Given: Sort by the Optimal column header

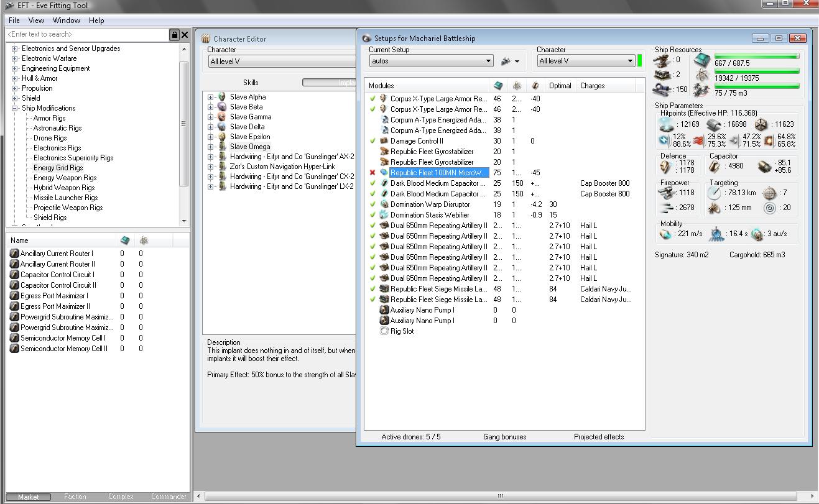Looking at the screenshot, I should point(560,86).
